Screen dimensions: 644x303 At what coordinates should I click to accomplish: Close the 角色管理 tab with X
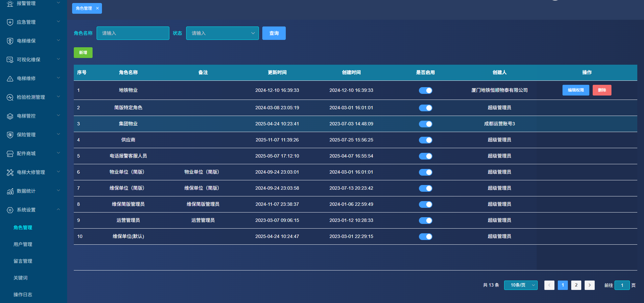[97, 8]
